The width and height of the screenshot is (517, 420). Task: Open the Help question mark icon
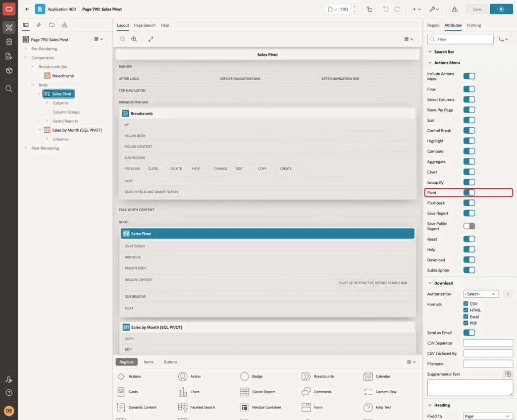click(x=9, y=393)
